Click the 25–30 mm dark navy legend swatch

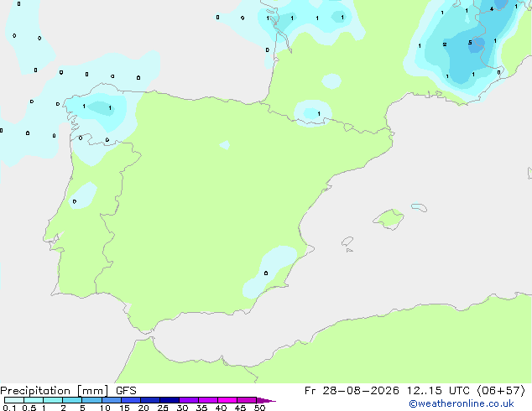coord(170,400)
